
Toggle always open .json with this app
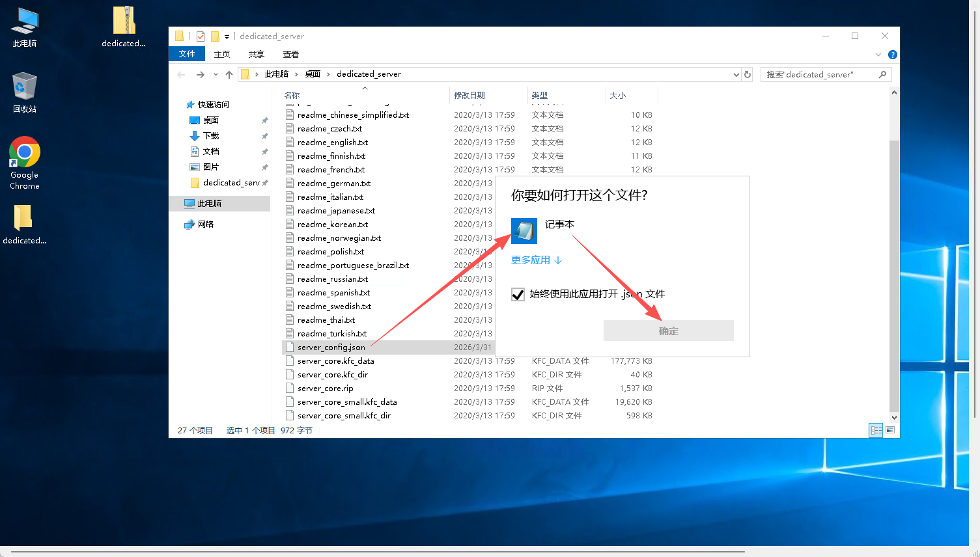[x=518, y=295]
